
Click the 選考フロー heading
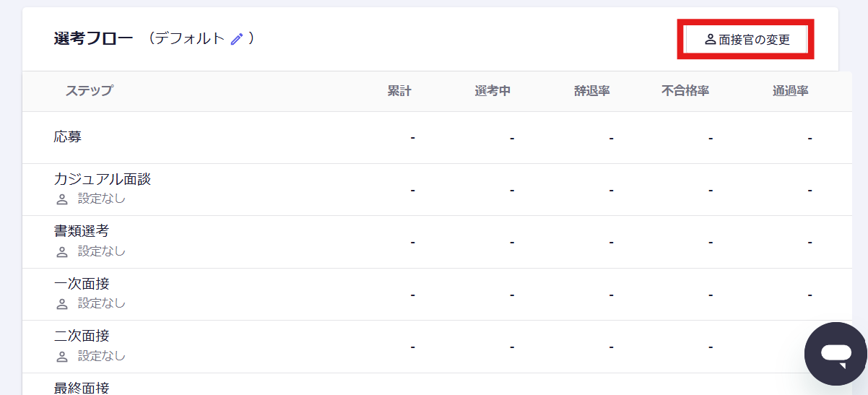click(94, 39)
